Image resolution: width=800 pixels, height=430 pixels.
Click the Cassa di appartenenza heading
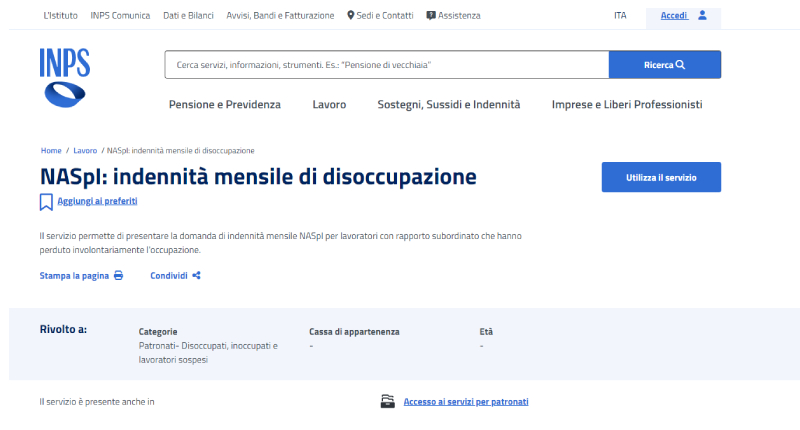(354, 332)
